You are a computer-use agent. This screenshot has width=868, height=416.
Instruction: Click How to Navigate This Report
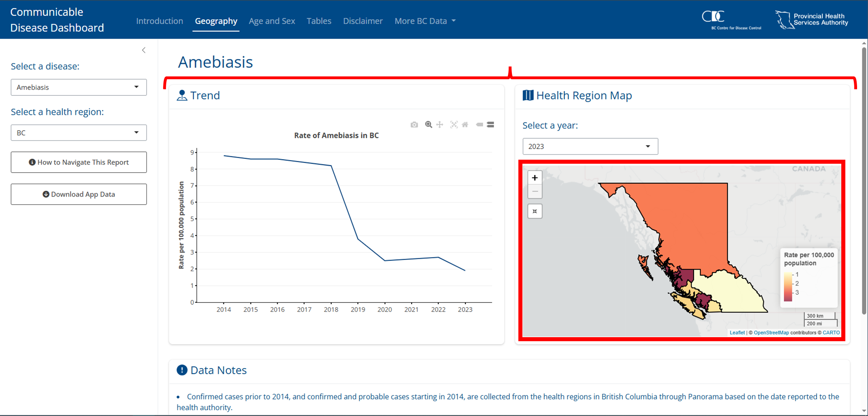click(x=79, y=162)
